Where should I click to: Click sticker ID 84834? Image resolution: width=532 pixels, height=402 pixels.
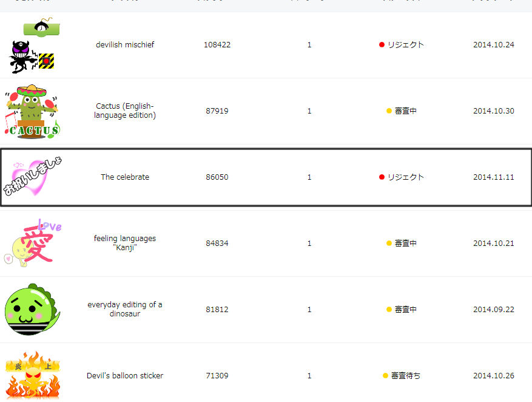[x=217, y=244]
